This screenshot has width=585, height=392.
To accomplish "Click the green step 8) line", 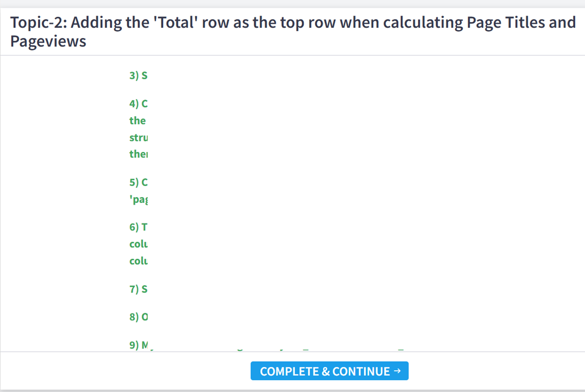I will [138, 317].
